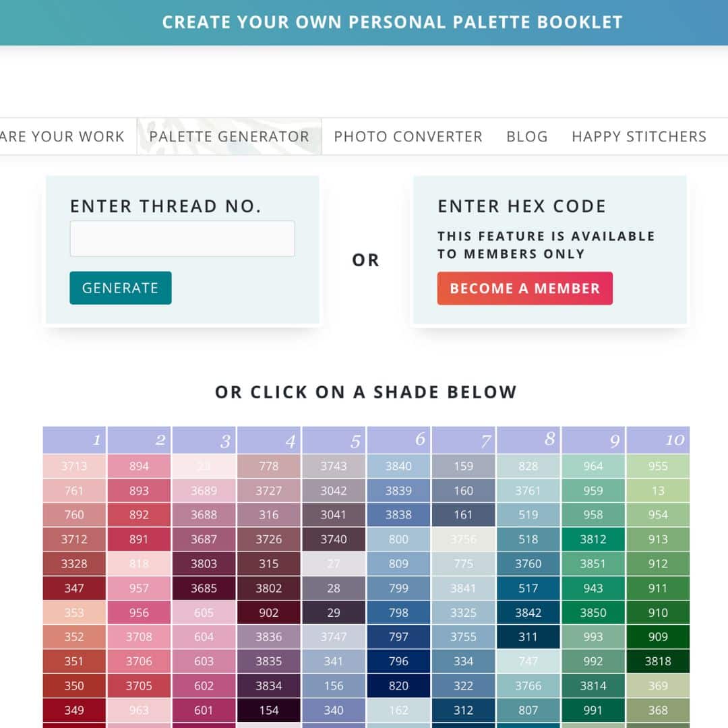Click shade 902 in column 4
728x728 pixels.
pyautogui.click(x=268, y=612)
